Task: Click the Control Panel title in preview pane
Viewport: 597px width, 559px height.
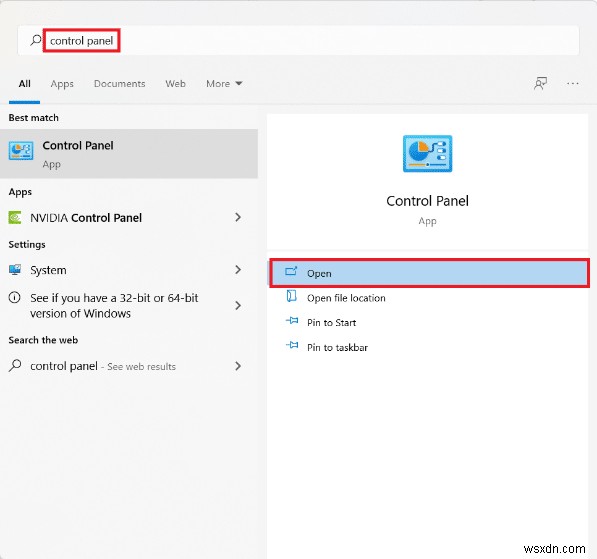Action: (x=428, y=201)
